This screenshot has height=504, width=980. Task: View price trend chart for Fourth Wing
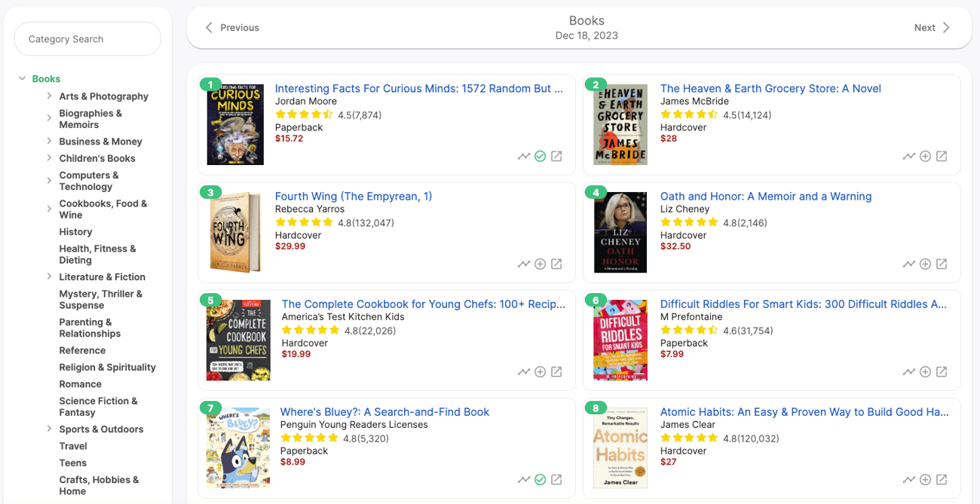[x=524, y=264]
